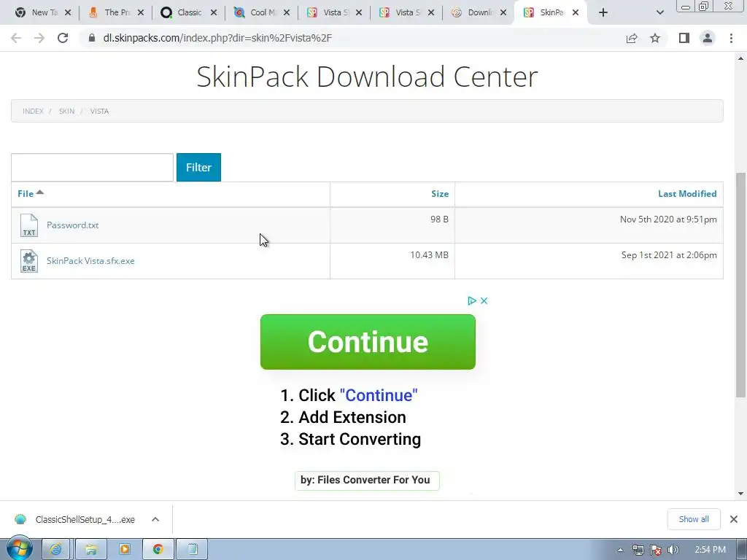Close the downloads bar
Screen dimensions: 747x560
point(734,519)
